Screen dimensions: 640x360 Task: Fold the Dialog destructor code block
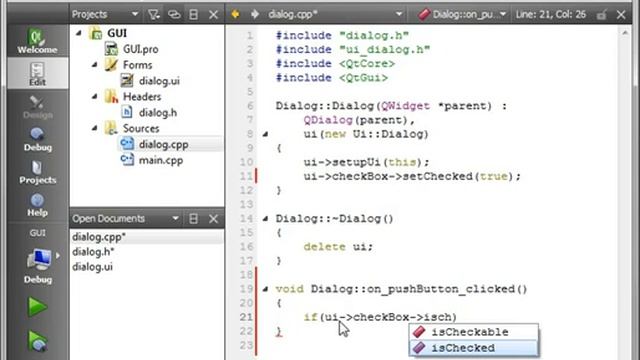point(265,219)
